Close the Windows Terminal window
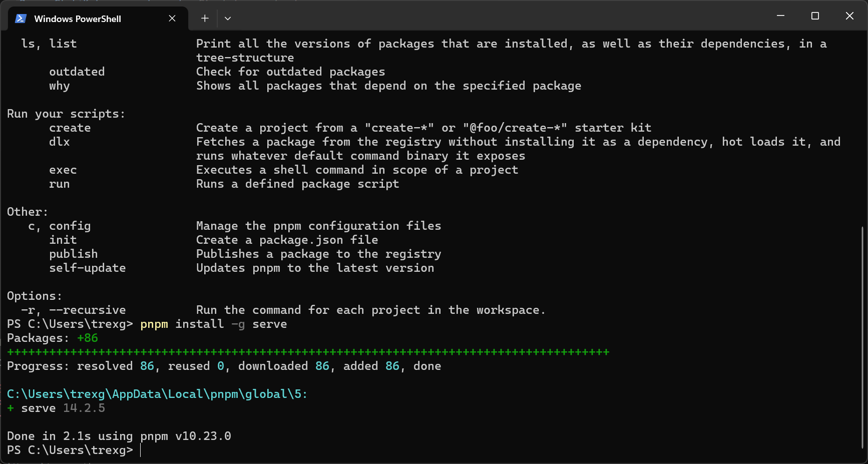This screenshot has width=868, height=464. tap(849, 16)
